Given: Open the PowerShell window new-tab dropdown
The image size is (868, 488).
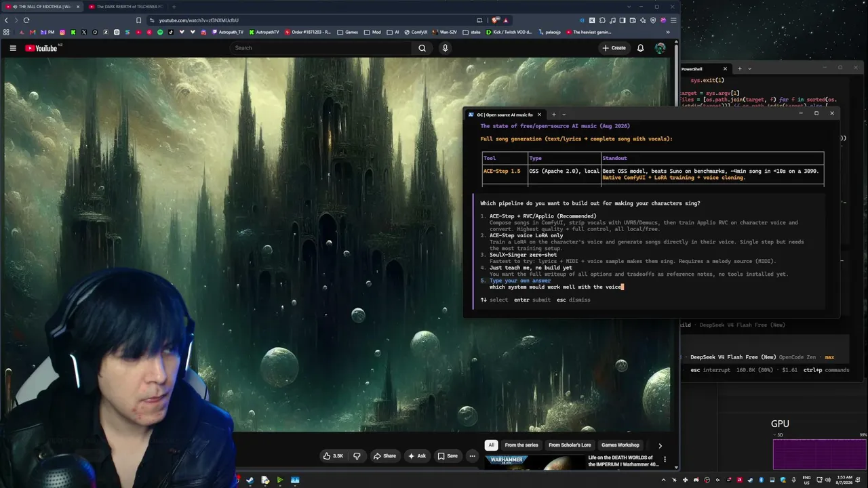Looking at the screenshot, I should tap(749, 68).
